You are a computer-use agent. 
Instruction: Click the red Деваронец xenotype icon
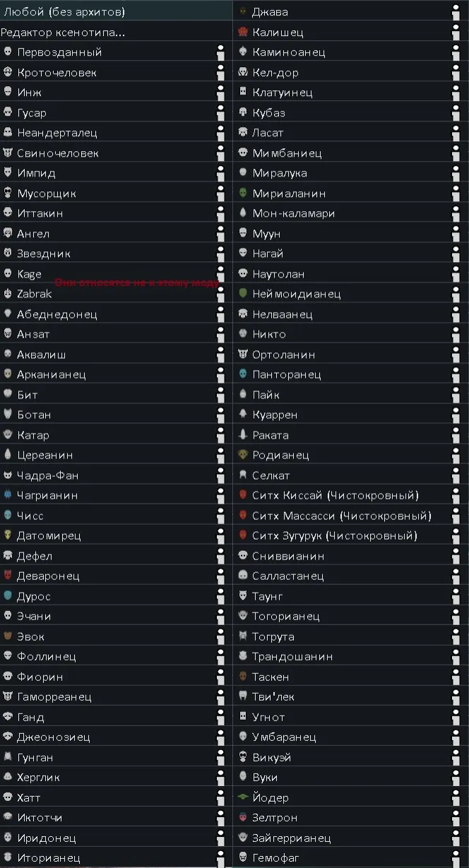click(8, 576)
